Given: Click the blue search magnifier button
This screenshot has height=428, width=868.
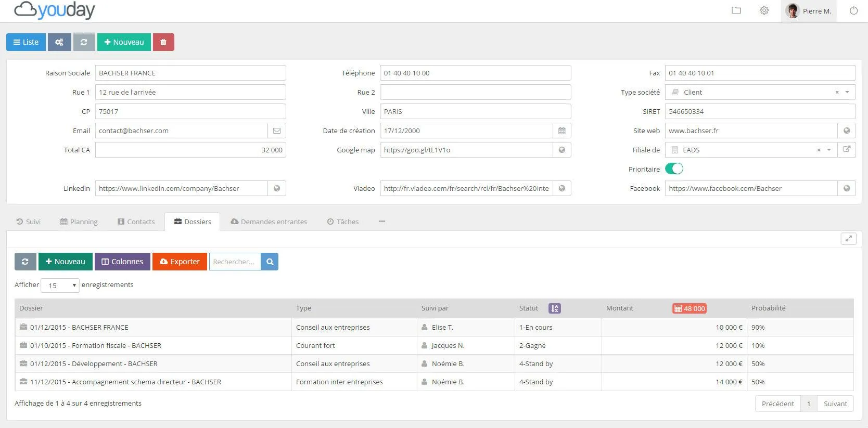Looking at the screenshot, I should [270, 262].
